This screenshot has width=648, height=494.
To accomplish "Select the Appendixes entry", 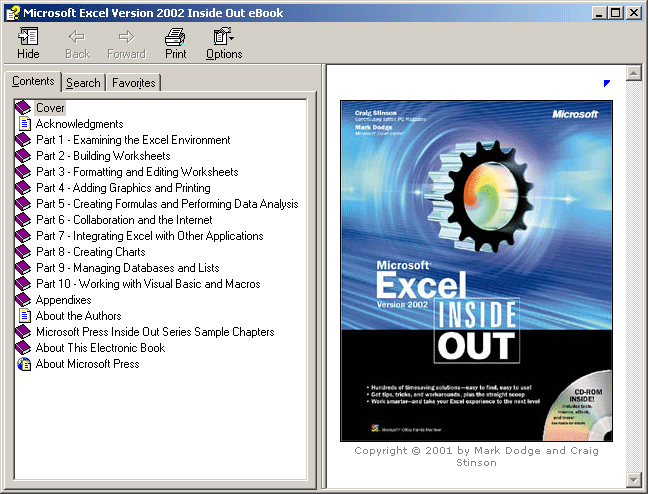I will click(x=64, y=300).
